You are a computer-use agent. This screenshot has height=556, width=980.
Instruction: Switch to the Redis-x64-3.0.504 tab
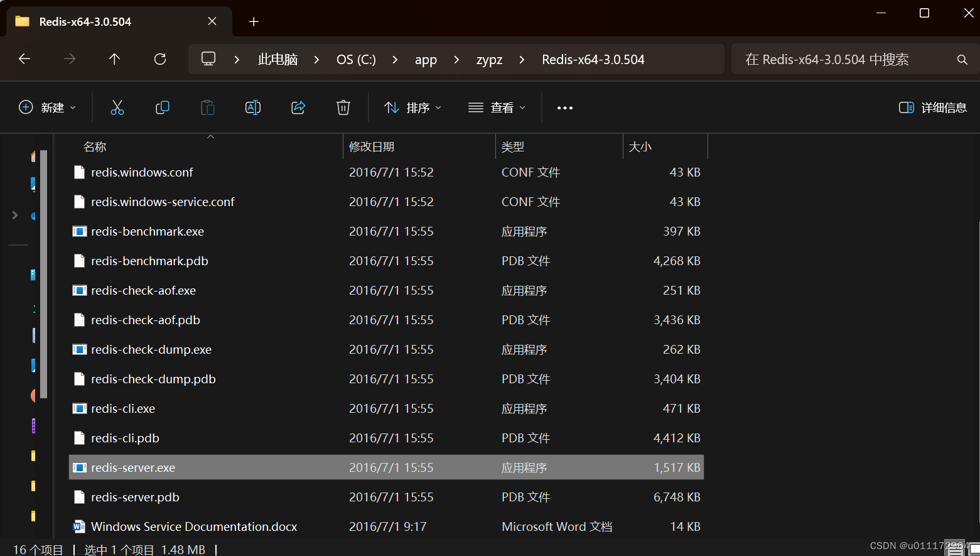click(x=85, y=21)
